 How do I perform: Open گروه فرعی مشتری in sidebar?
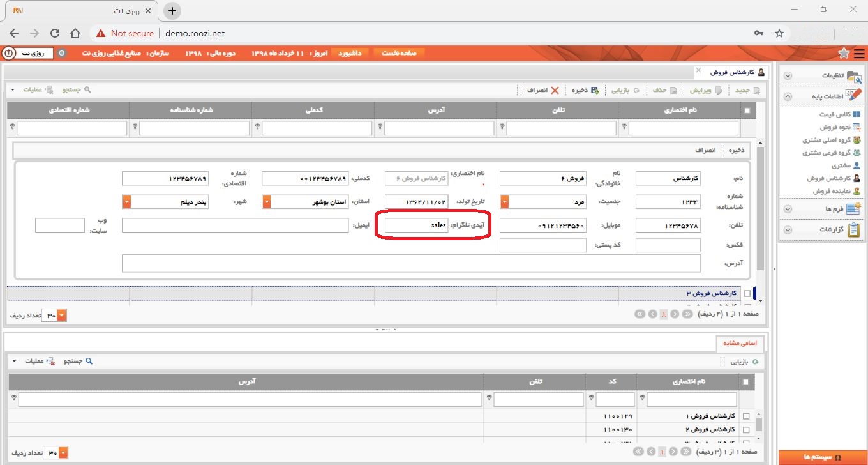coord(831,153)
